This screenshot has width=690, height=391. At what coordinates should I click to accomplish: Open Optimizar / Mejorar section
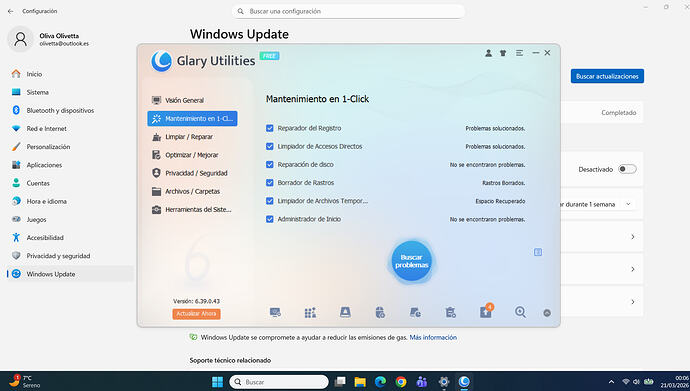tap(193, 155)
